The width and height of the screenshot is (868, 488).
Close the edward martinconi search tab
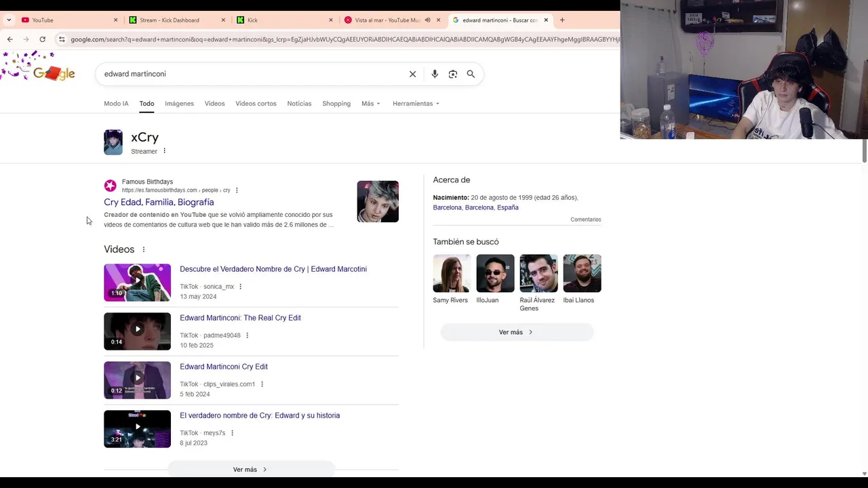(x=546, y=20)
